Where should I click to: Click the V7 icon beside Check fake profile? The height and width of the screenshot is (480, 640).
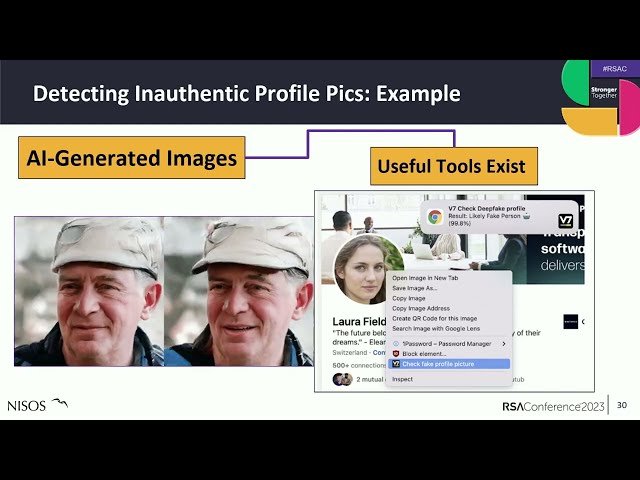(396, 364)
